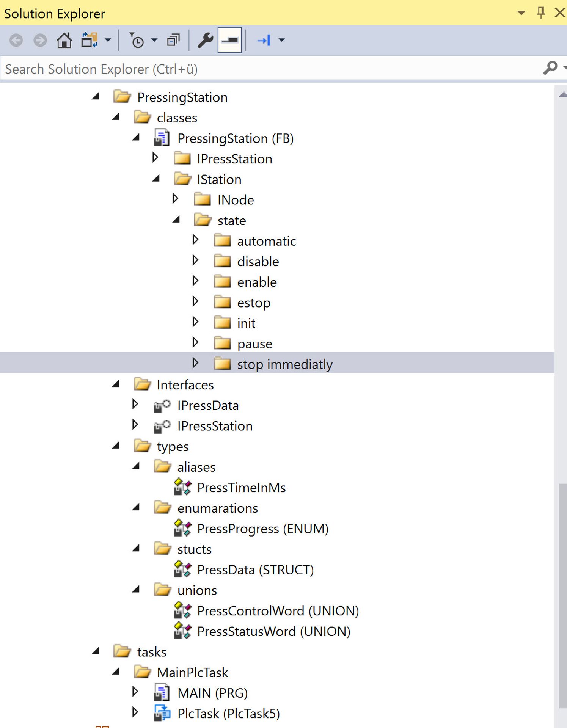
Task: Expand the automatic folder
Action: [x=195, y=240]
